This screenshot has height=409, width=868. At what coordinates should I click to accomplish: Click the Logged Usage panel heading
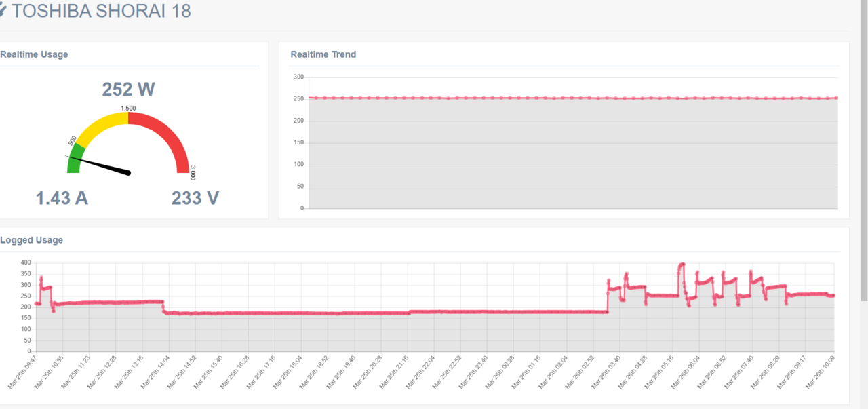pos(32,240)
